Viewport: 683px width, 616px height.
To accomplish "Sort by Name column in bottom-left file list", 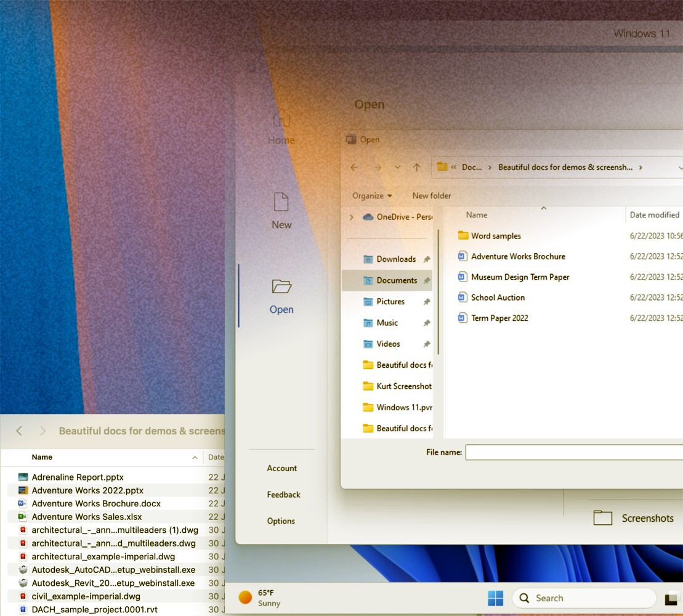I will 42,457.
